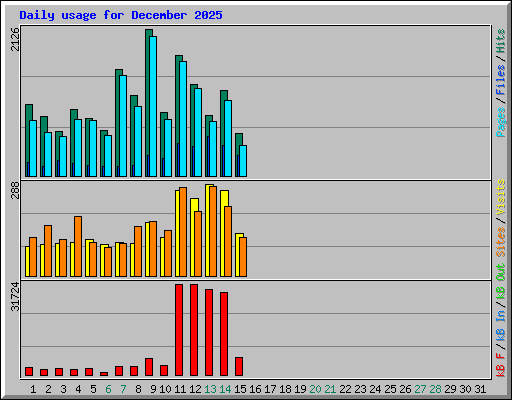Click the 'Pages' legend label
The width and height of the screenshot is (512, 400).
501,122
